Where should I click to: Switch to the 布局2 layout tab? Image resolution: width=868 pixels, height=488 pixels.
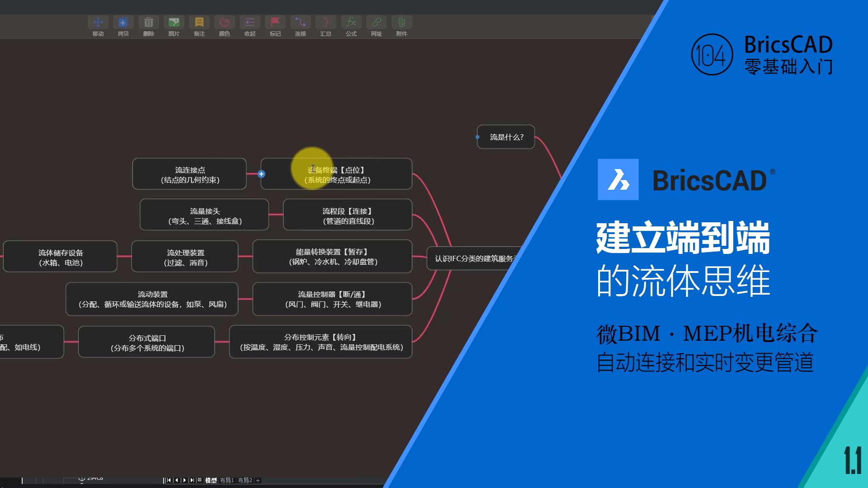[245, 480]
